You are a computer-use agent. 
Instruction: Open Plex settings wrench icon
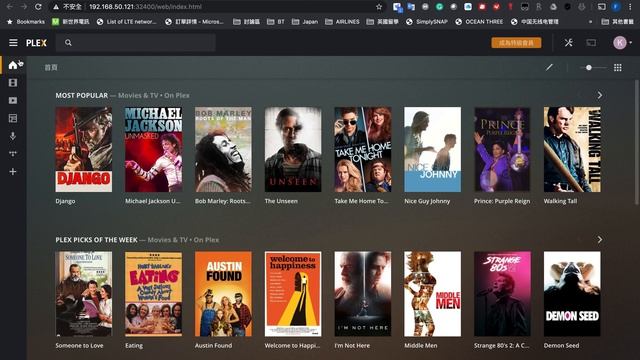point(569,42)
